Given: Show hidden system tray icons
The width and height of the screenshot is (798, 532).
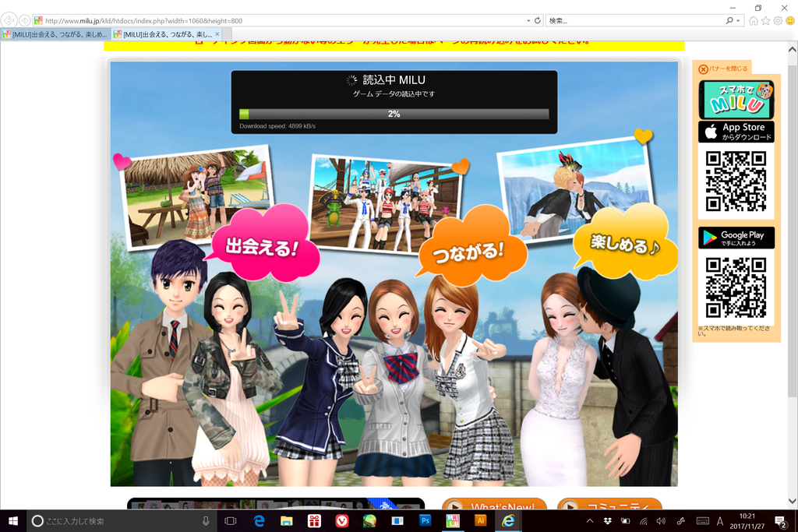Looking at the screenshot, I should pyautogui.click(x=589, y=520).
